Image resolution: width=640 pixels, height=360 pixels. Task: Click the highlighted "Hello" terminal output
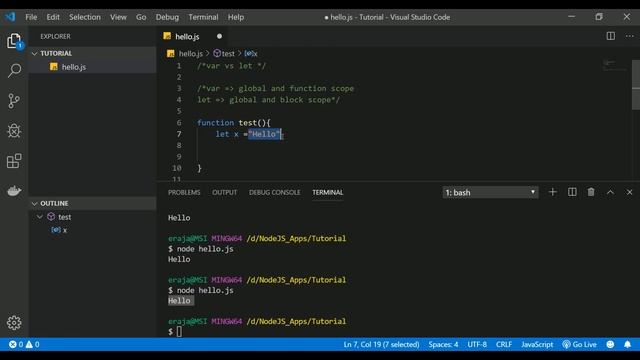pos(180,301)
